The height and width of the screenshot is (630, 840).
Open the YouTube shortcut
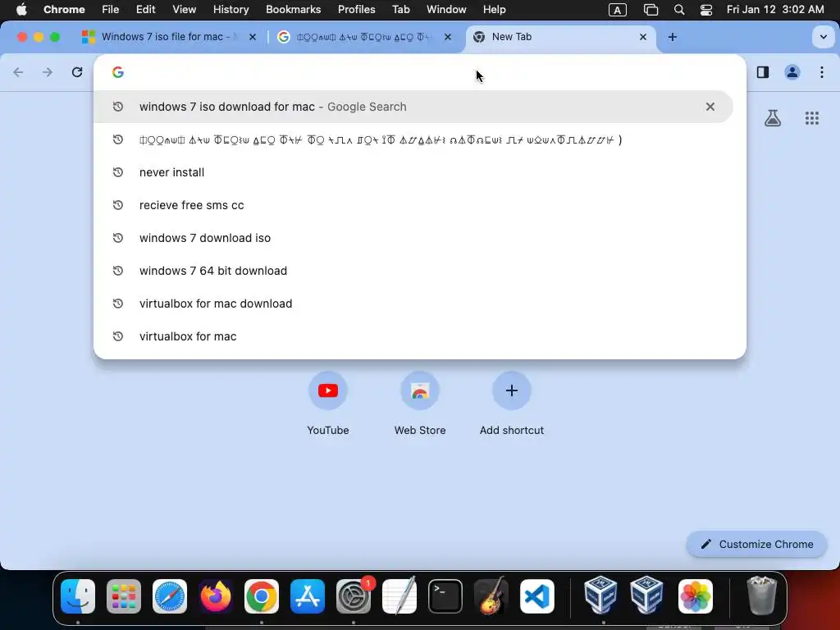click(328, 390)
